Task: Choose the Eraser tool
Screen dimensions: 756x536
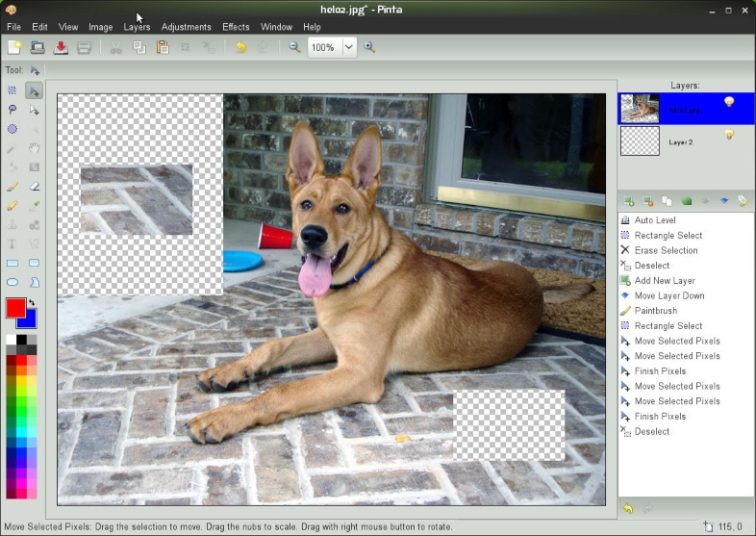Action: click(34, 187)
